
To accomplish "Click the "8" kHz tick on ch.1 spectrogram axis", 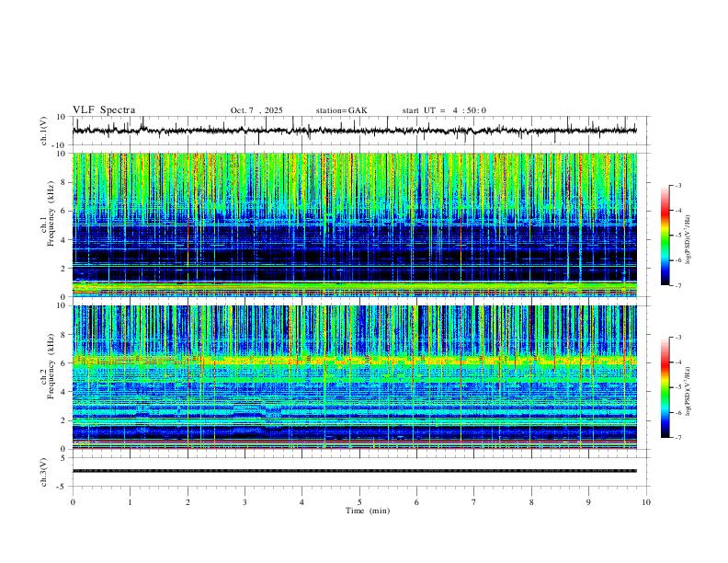I will coord(63,182).
